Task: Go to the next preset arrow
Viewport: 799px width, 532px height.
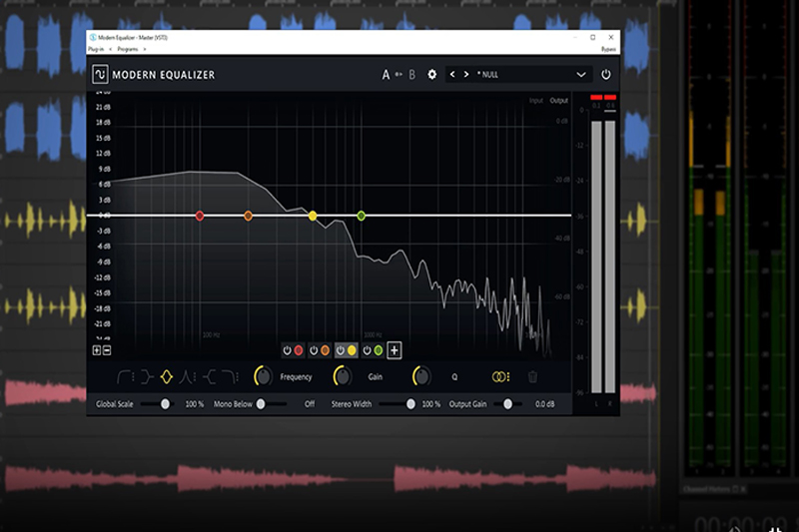Action: (x=466, y=74)
